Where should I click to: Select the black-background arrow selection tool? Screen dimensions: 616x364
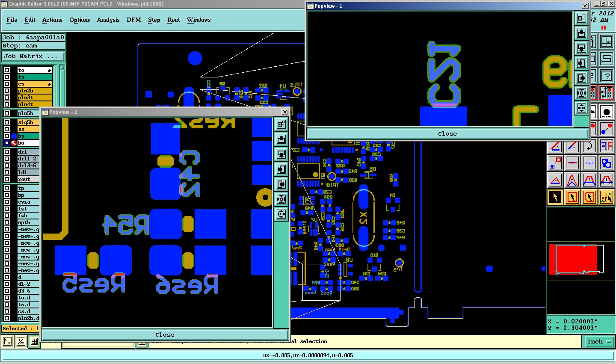coord(555,197)
